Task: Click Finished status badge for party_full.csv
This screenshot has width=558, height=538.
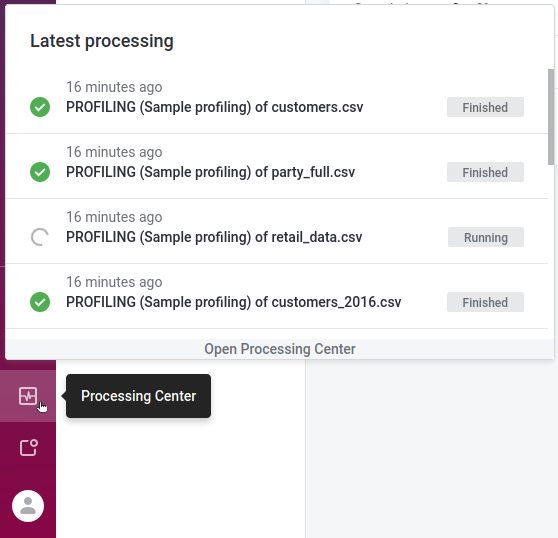Action: point(485,172)
